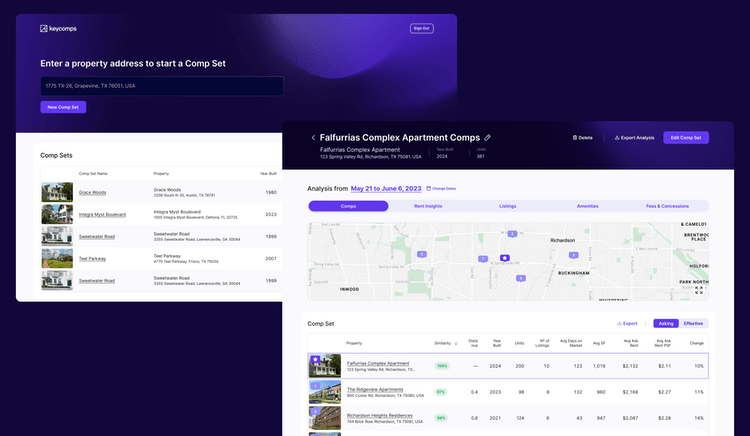Delete this comp set
Screen dimensions: 750x436
click(582, 137)
